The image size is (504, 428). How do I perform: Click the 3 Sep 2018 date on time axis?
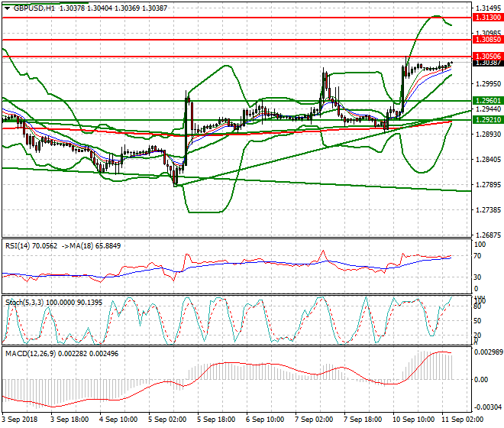pos(19,420)
